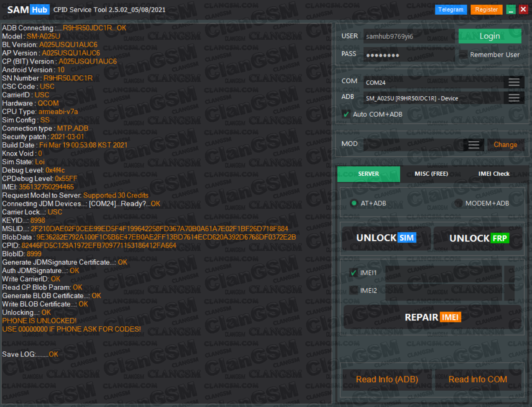Click the REPAIR IMEI button
This screenshot has height=407, width=532.
click(433, 317)
